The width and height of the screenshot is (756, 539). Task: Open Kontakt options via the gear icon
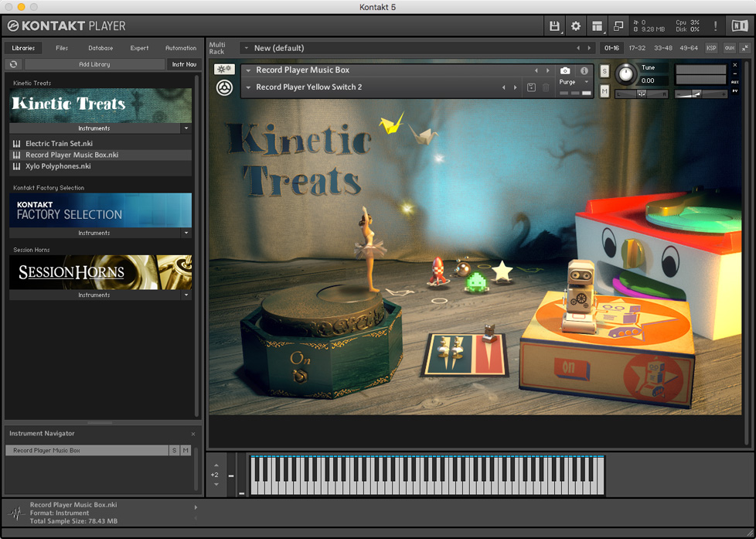tap(575, 26)
